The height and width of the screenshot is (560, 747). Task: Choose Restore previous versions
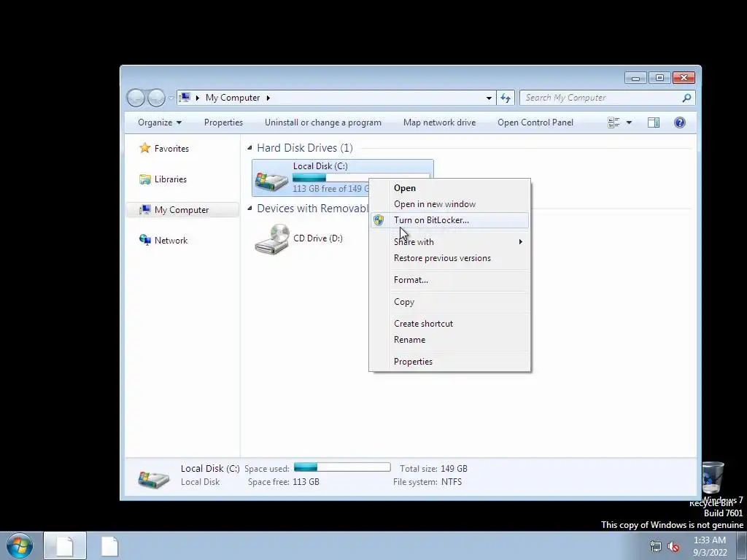coord(449,258)
